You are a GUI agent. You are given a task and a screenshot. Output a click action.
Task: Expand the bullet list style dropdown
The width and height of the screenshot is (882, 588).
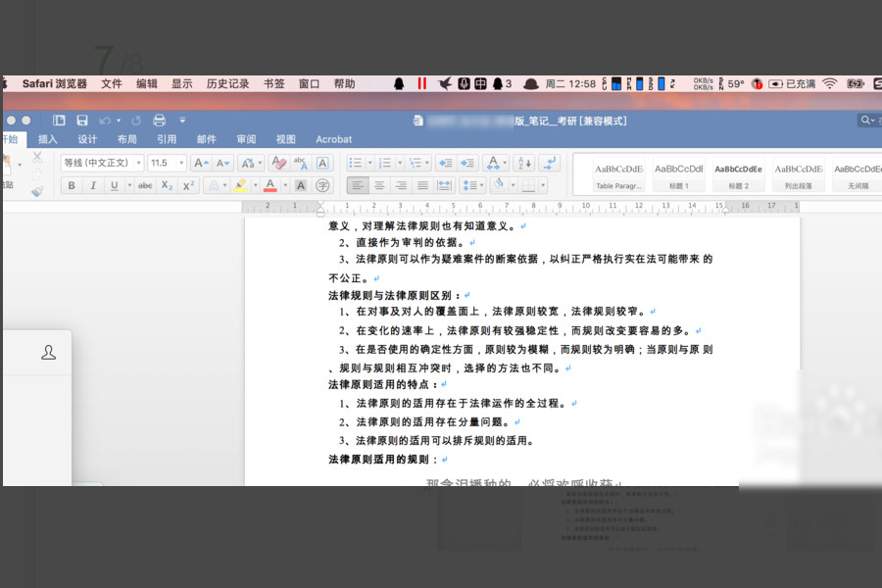(370, 162)
